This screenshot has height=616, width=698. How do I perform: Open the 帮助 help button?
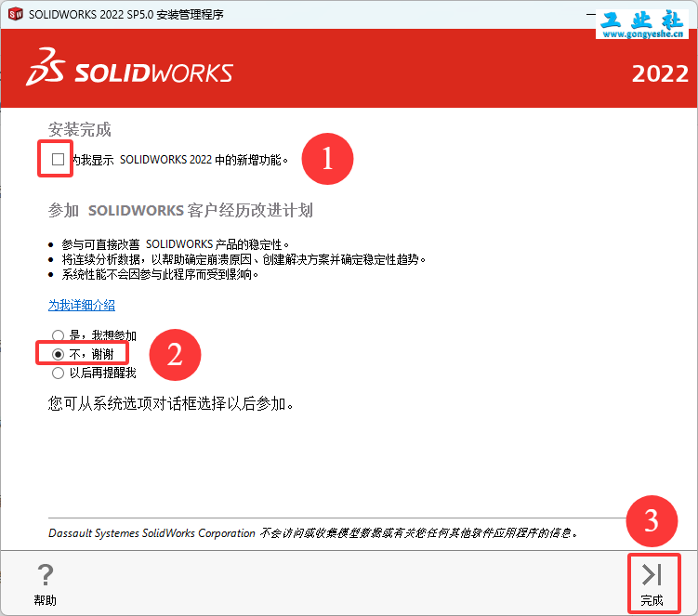(46, 584)
